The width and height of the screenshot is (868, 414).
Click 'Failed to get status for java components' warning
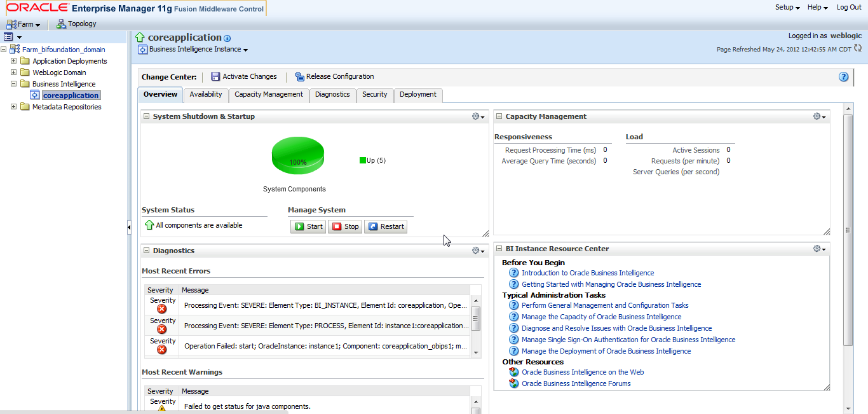(247, 406)
